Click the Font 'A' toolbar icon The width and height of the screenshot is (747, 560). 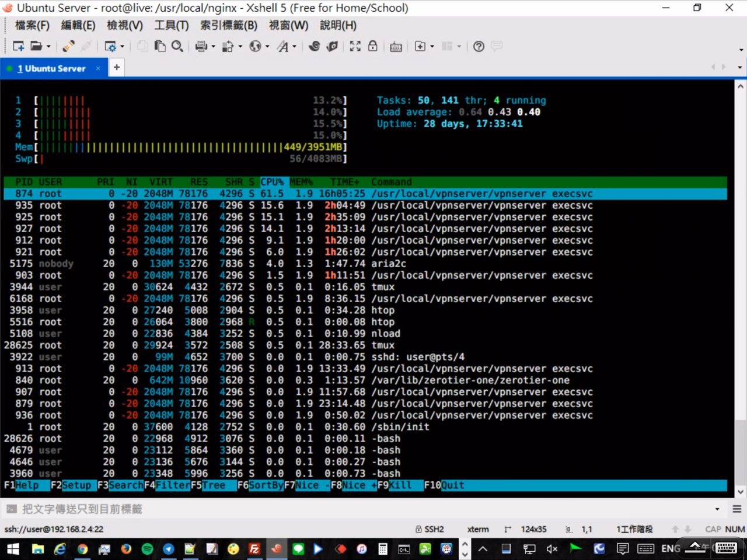pyautogui.click(x=282, y=46)
